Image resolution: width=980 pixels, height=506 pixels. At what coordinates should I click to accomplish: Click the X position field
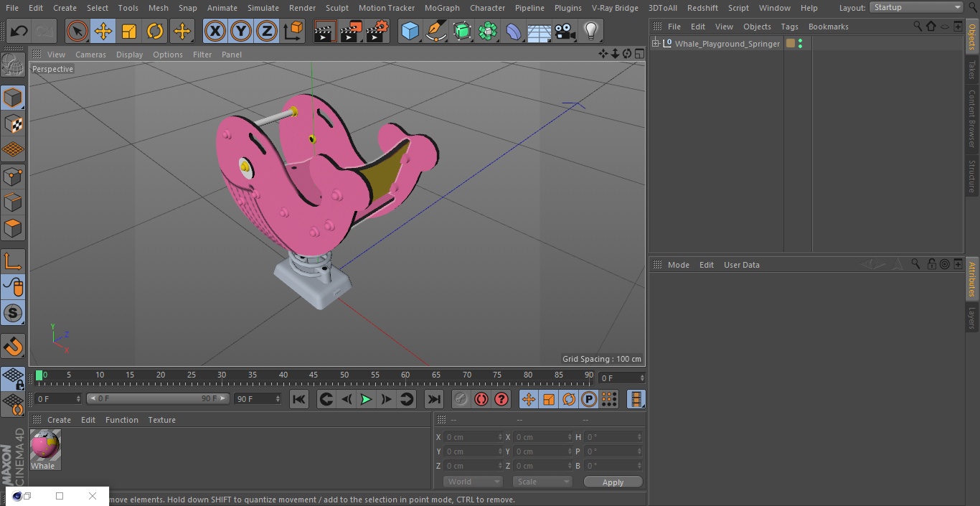click(x=473, y=437)
